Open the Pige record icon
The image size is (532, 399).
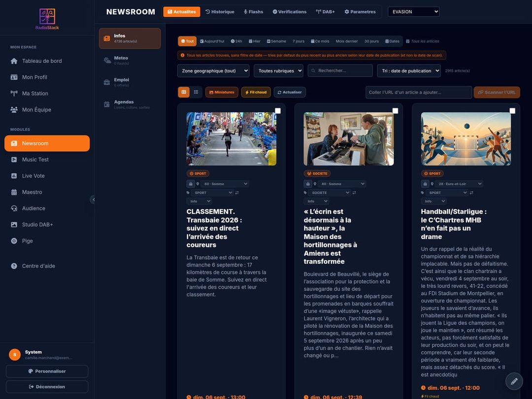click(x=14, y=241)
